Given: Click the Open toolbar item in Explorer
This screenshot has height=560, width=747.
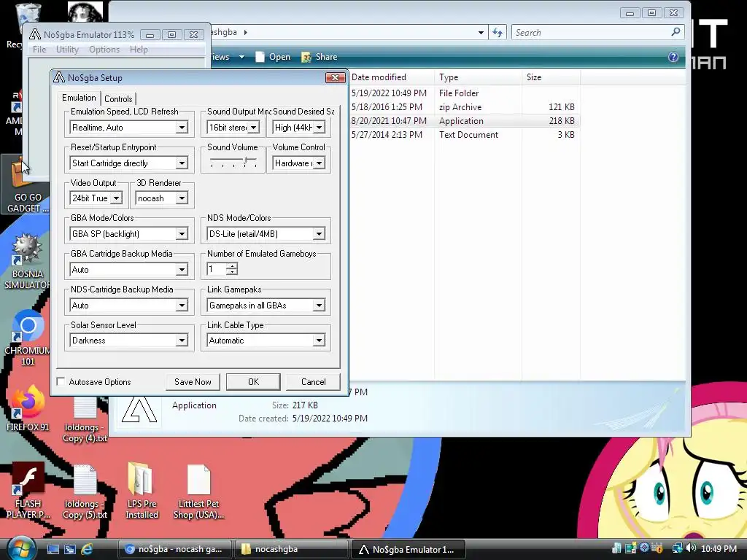Looking at the screenshot, I should coord(273,57).
